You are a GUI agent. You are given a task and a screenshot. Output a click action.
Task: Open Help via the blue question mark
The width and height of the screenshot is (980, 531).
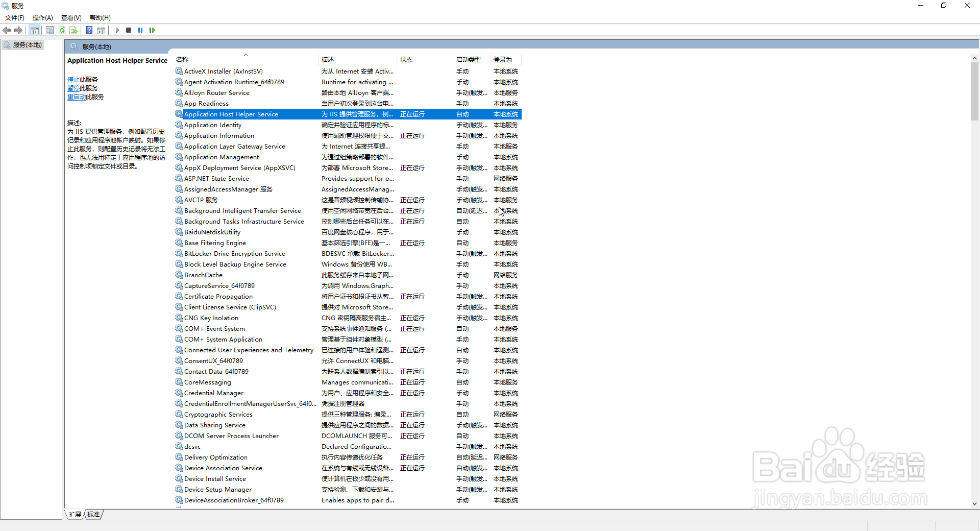click(x=89, y=30)
